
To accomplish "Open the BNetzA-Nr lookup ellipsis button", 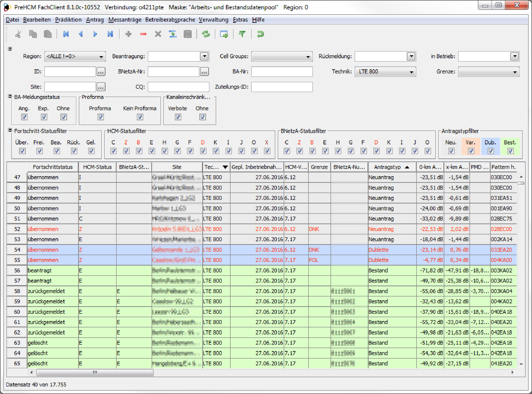I will coord(204,72).
